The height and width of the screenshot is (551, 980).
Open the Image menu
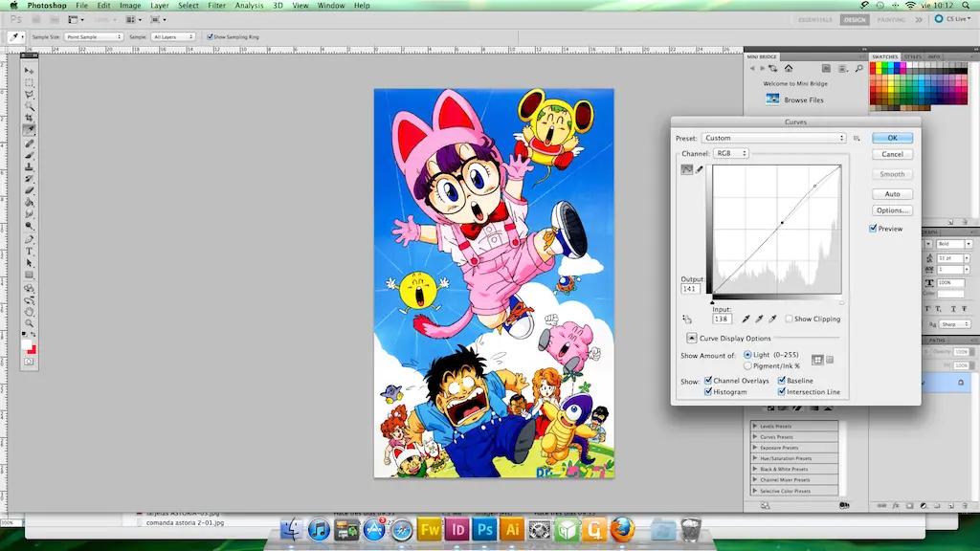click(130, 6)
